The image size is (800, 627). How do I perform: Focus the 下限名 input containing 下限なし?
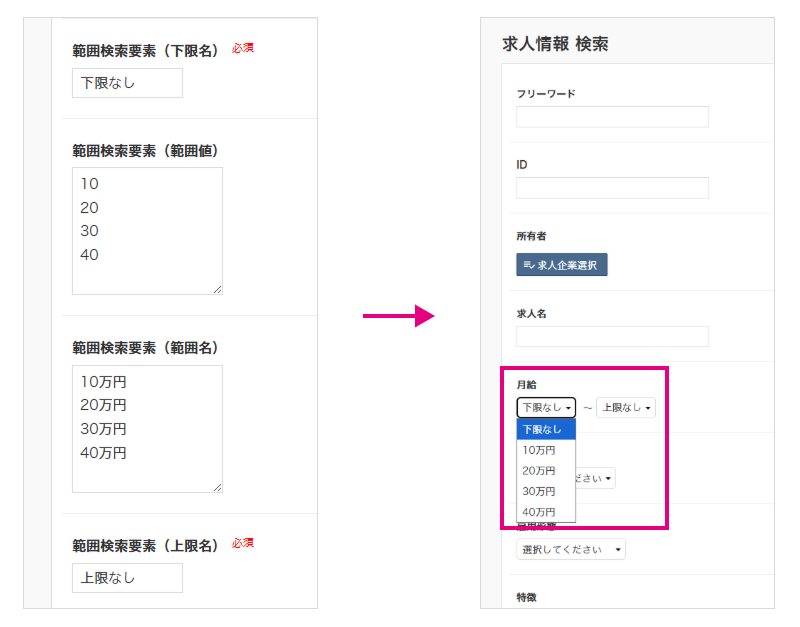click(x=127, y=83)
